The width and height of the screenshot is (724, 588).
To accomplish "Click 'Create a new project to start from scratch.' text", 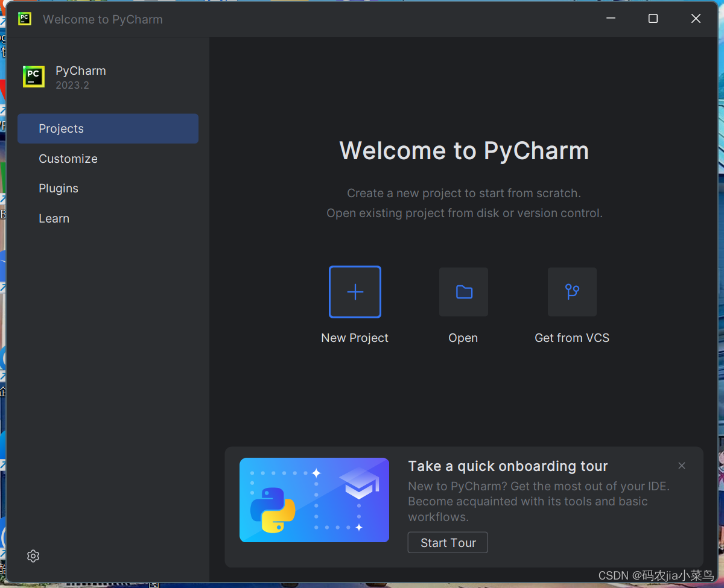I will click(x=464, y=194).
